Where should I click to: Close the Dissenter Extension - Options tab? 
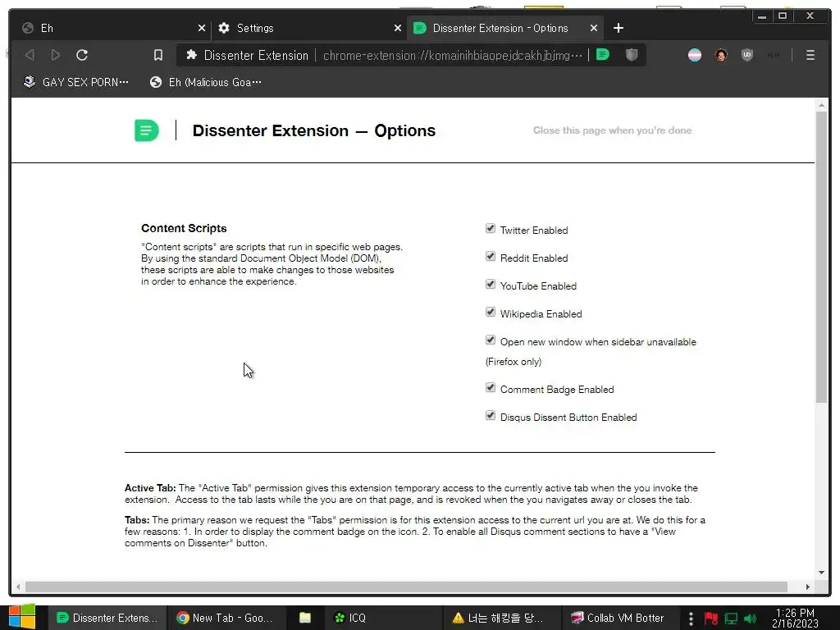point(594,28)
